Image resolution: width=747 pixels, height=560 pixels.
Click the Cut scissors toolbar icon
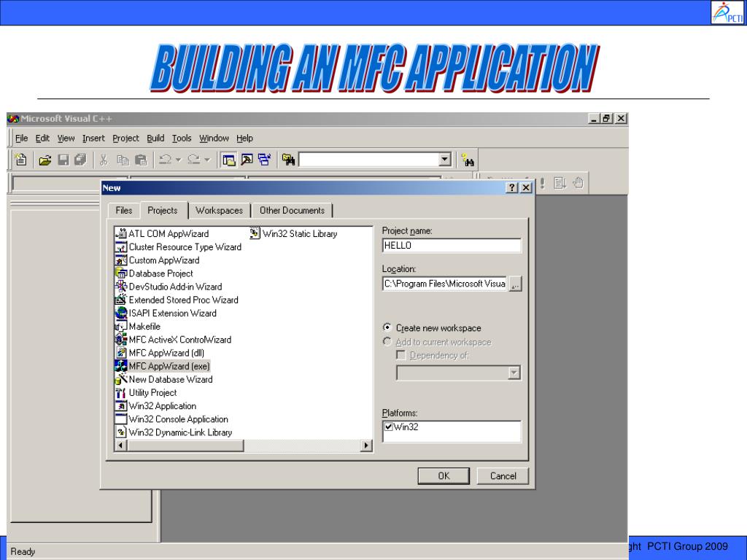[104, 160]
